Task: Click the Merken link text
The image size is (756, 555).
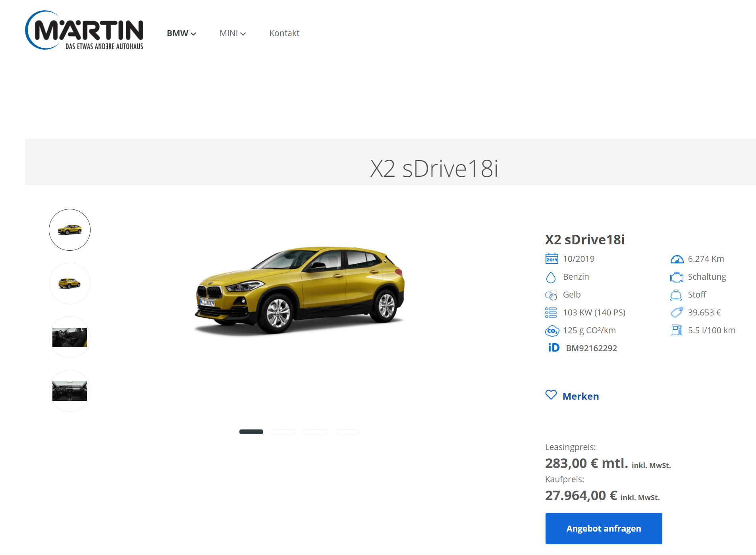Action: click(580, 396)
